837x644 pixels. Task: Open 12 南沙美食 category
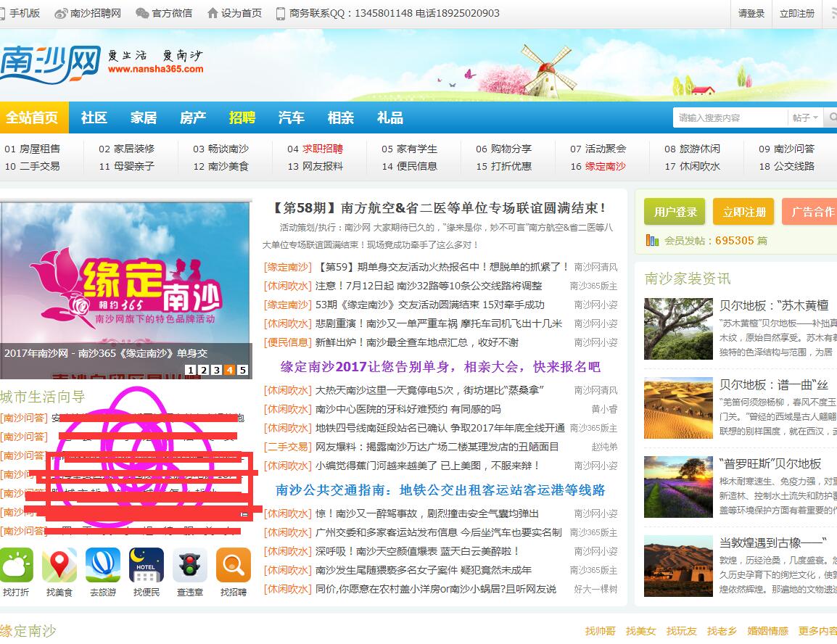221,166
